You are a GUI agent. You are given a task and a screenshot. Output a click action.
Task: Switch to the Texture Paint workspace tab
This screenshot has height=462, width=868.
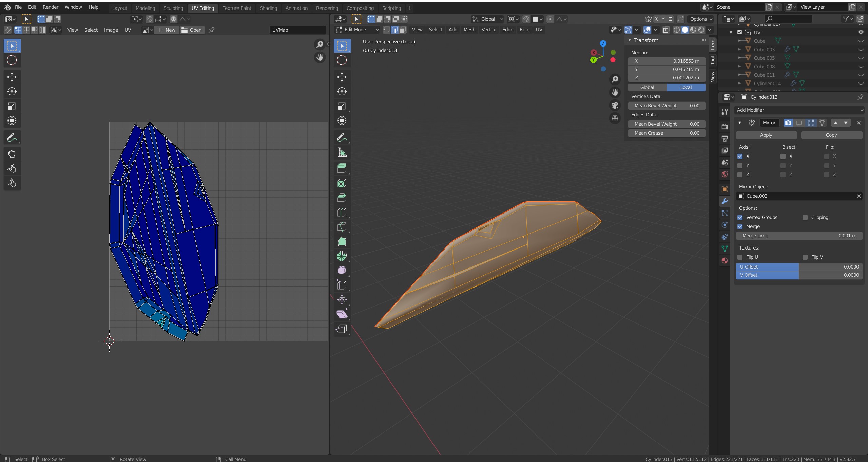click(x=237, y=8)
